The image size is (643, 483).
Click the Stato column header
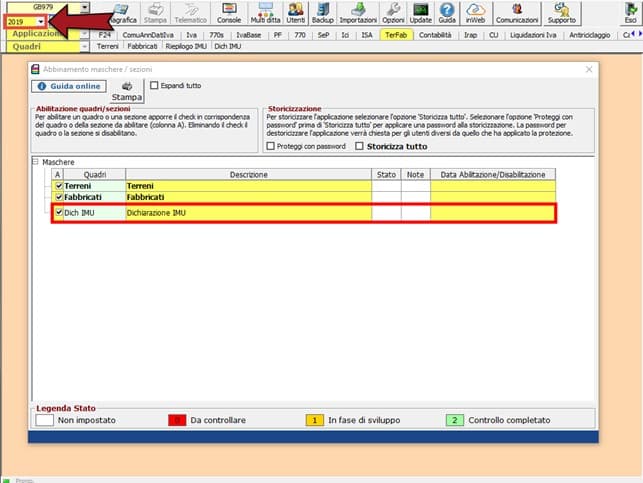tap(386, 175)
